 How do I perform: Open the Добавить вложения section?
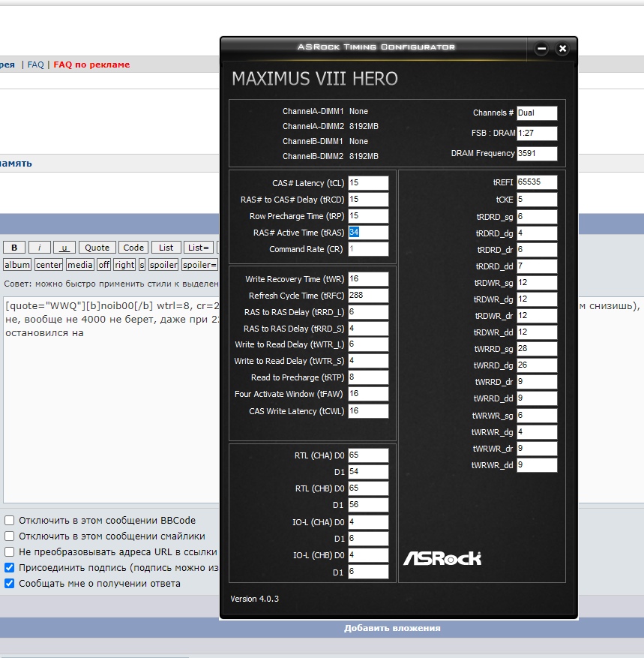click(392, 628)
